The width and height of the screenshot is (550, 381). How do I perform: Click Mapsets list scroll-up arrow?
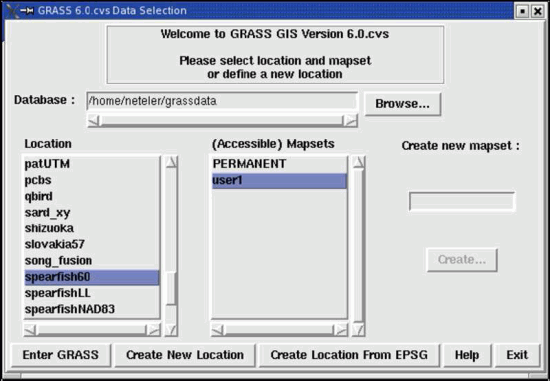359,162
